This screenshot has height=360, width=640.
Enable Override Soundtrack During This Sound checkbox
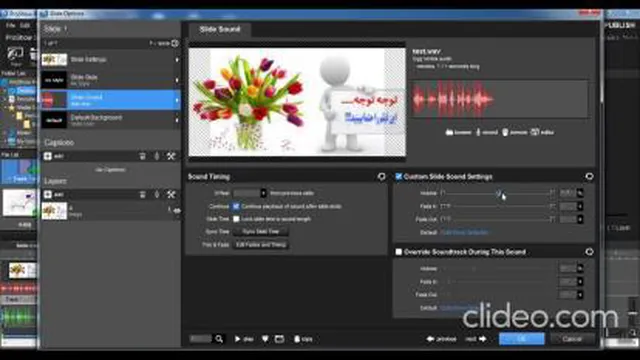pyautogui.click(x=398, y=252)
